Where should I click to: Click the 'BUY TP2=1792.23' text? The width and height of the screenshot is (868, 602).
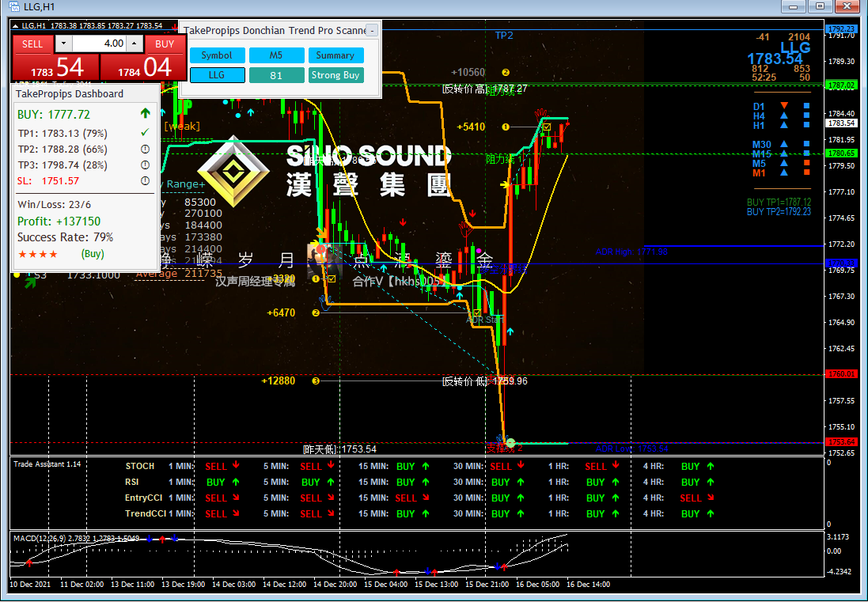tap(779, 212)
